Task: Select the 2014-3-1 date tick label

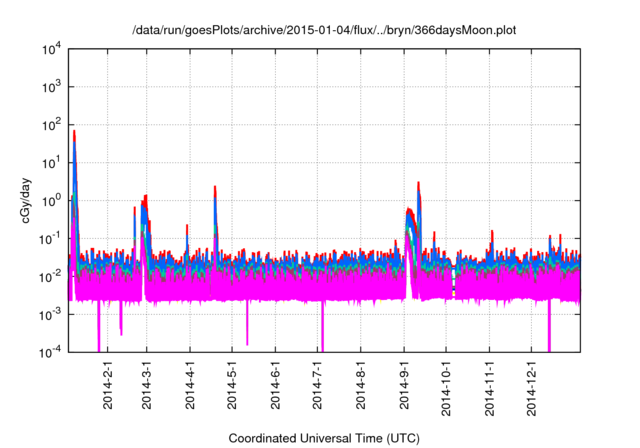Action: point(147,386)
